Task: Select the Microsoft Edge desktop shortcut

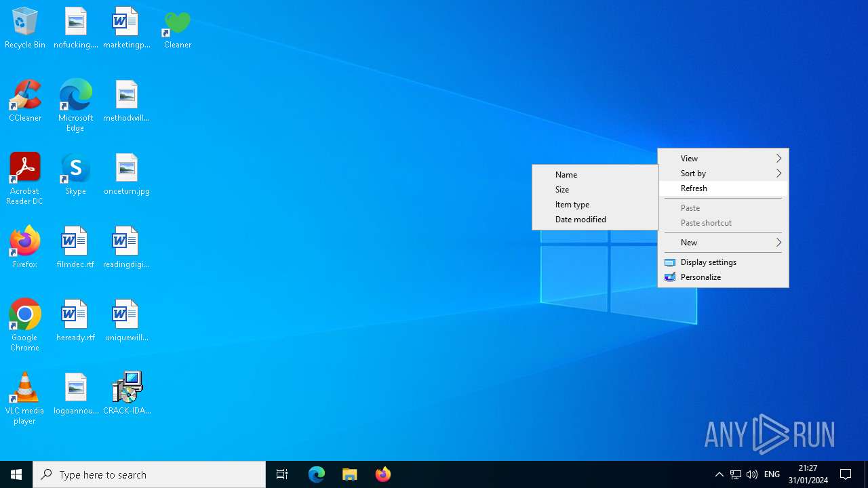Action: click(76, 106)
